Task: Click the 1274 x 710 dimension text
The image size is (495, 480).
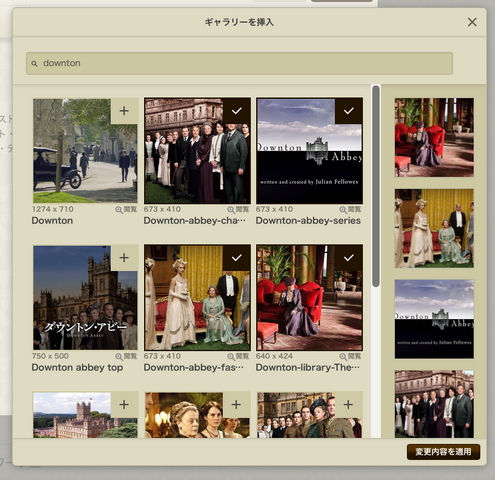Action: 53,209
